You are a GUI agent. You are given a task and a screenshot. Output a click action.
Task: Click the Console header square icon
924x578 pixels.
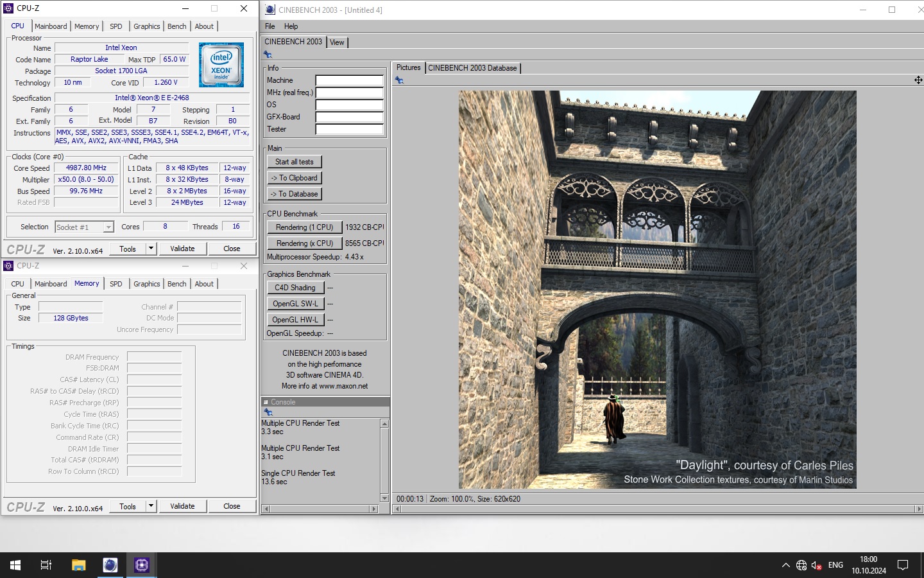[266, 403]
